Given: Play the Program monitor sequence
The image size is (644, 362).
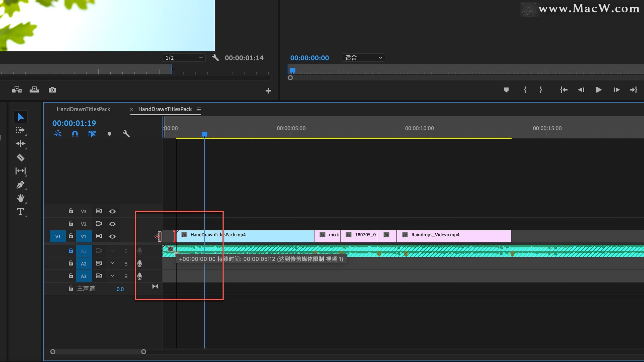Looking at the screenshot, I should [x=598, y=89].
